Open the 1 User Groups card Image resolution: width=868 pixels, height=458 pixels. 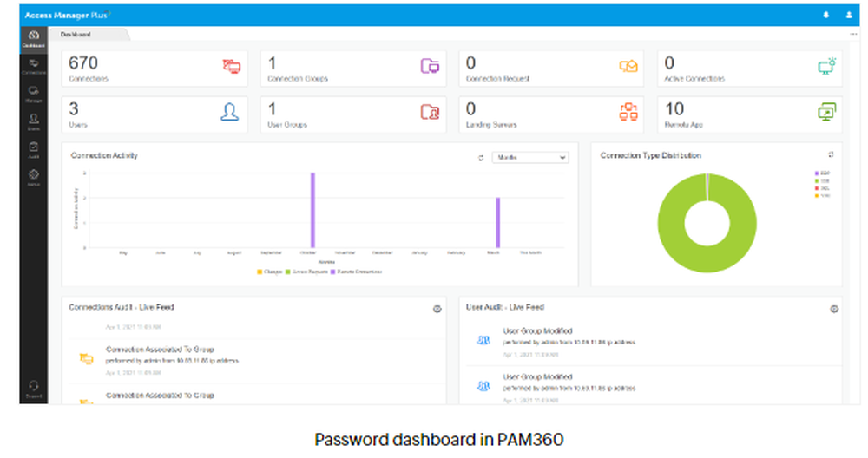click(353, 114)
